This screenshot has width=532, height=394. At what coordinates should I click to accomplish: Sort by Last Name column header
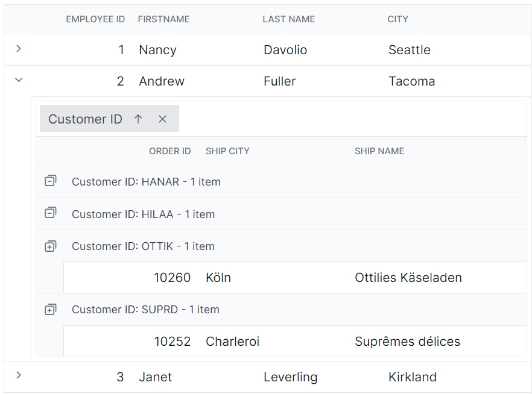pyautogui.click(x=289, y=19)
